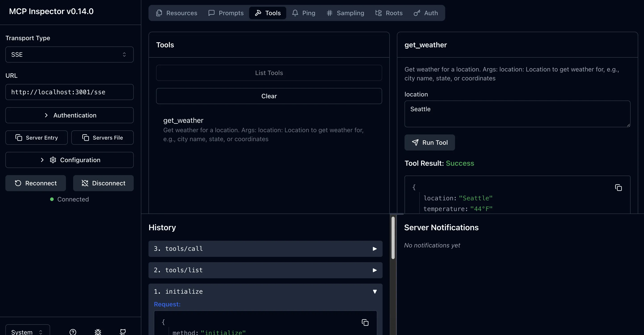The height and width of the screenshot is (335, 644).
Task: Click the Disconnect unplug icon
Action: click(x=85, y=183)
